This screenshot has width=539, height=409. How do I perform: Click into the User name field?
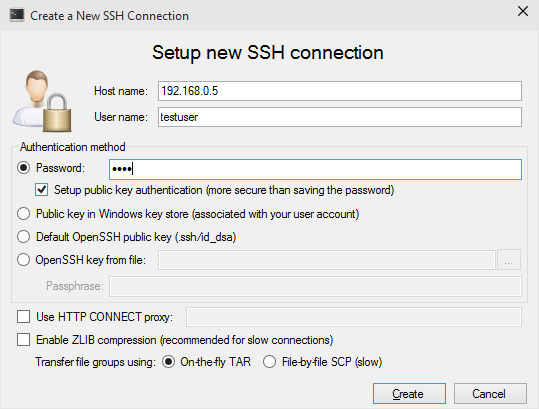pyautogui.click(x=340, y=117)
